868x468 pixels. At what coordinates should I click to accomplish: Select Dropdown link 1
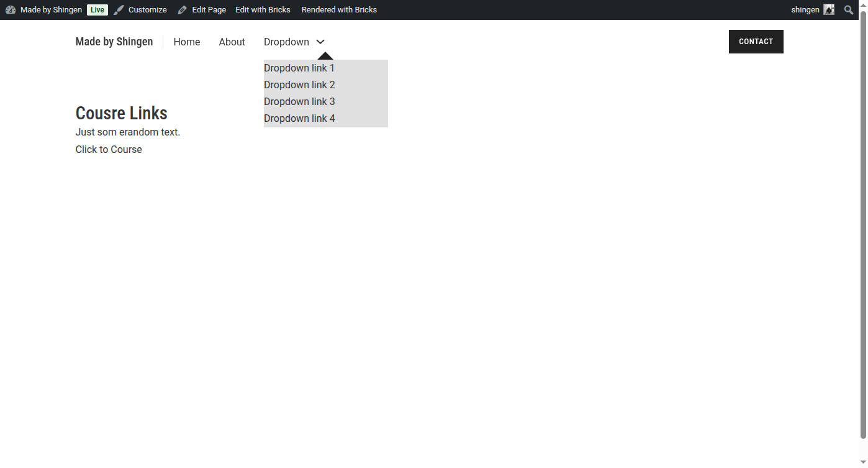click(299, 68)
